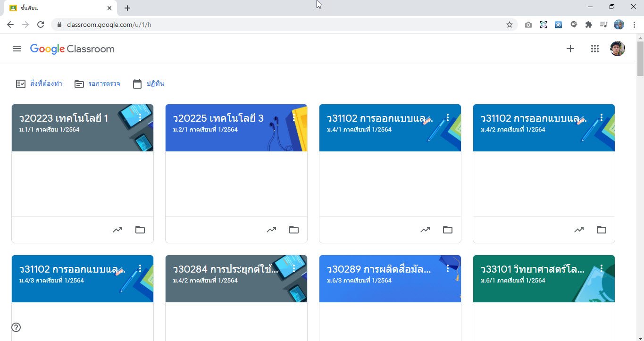
Task: Open gradebook trend icon on ว20223 เทคโนโลยี 1 card
Action: [117, 230]
